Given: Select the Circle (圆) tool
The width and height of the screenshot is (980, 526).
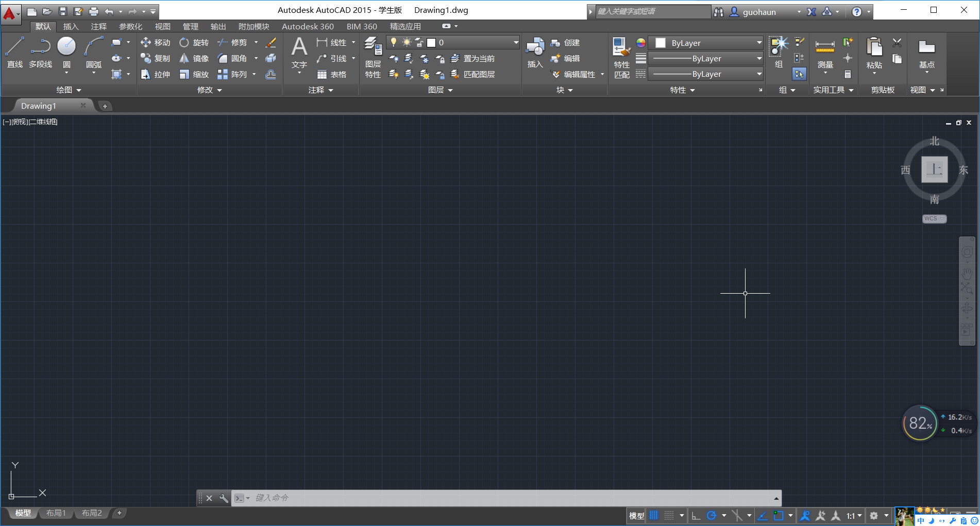Looking at the screenshot, I should [x=66, y=53].
